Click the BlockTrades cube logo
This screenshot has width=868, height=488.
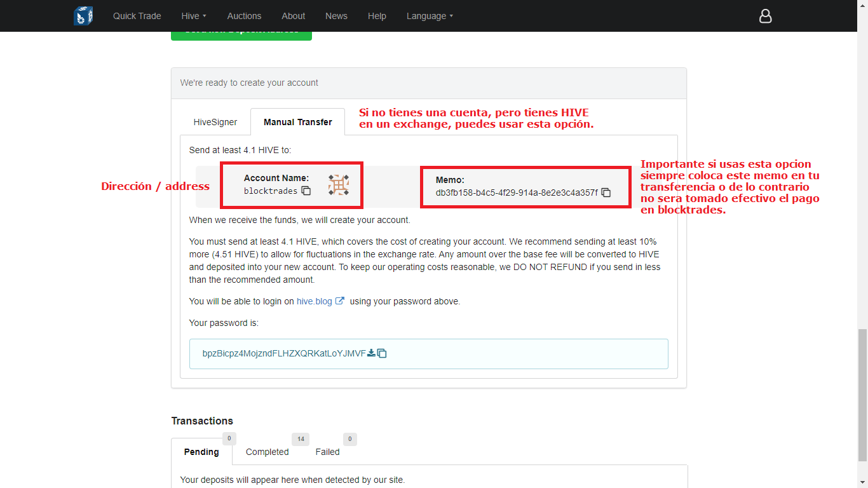click(x=83, y=16)
